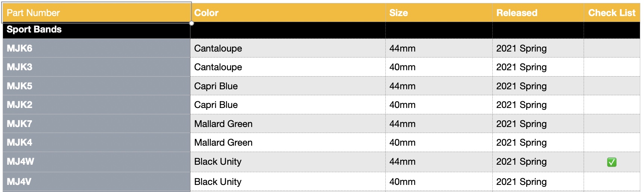Select the Color column header
Image resolution: width=644 pixels, height=192 pixels.
click(288, 13)
